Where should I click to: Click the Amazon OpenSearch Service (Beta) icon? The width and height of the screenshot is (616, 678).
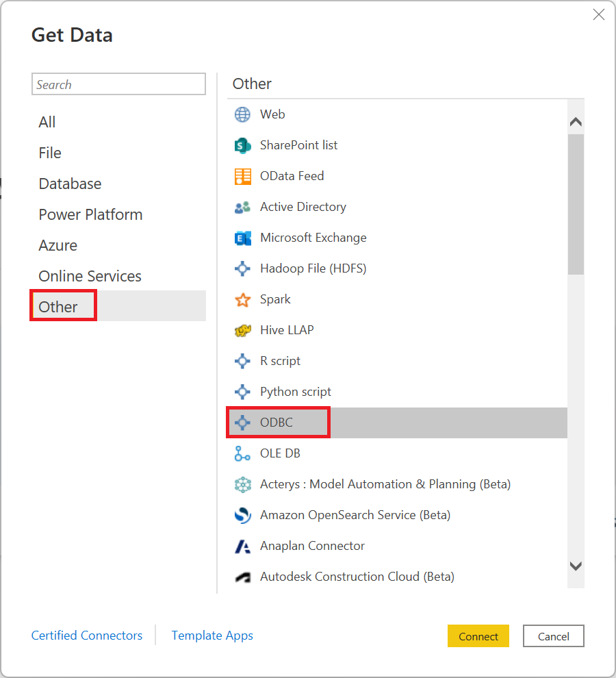[x=242, y=515]
